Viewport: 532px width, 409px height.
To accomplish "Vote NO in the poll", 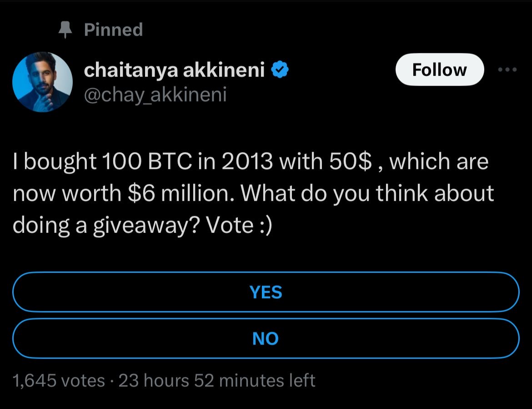I will 266,338.
